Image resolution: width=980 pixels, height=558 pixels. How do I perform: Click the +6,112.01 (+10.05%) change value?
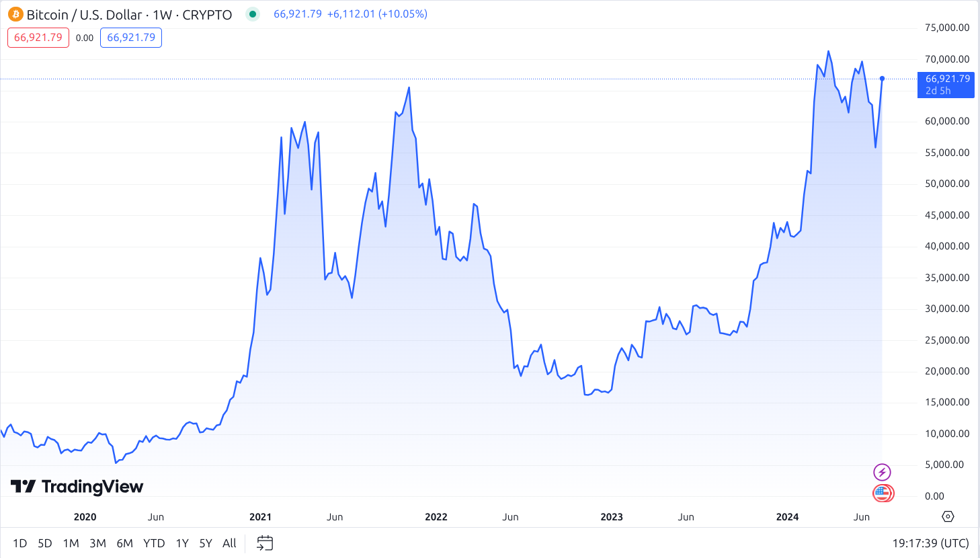377,14
